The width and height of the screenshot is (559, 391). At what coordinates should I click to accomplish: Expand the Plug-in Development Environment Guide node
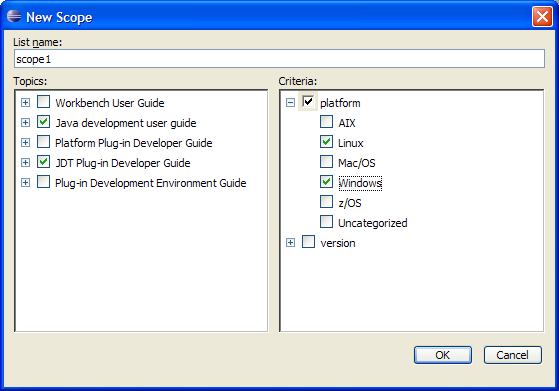25,182
